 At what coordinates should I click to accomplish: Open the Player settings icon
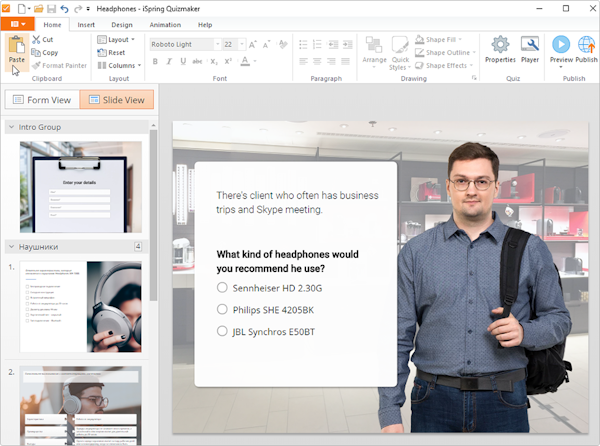530,45
